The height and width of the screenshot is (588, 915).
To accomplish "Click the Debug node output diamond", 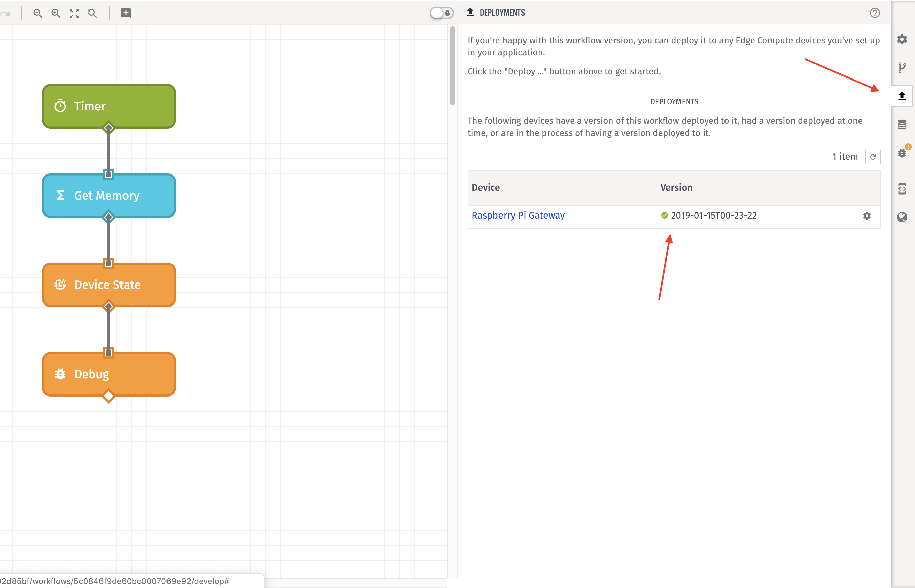I will (x=109, y=396).
